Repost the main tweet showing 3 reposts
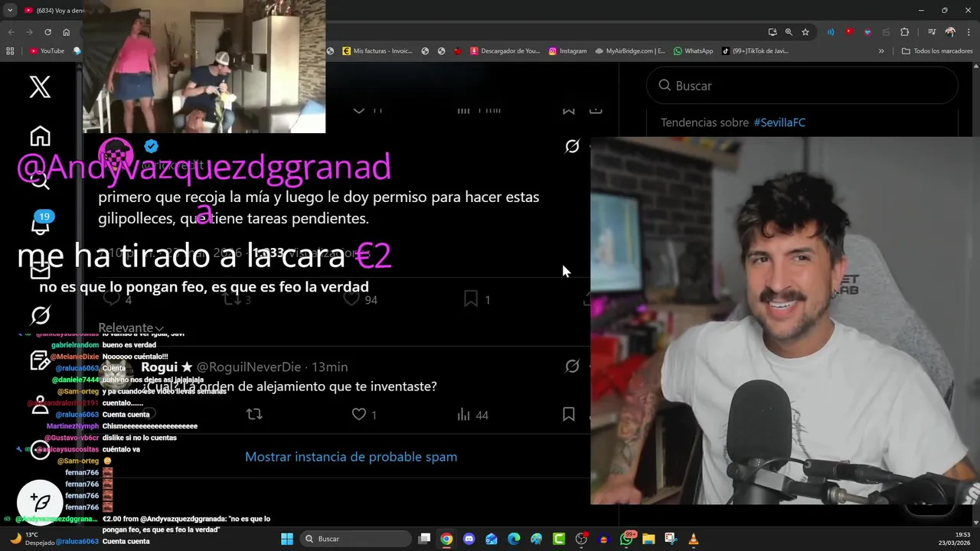This screenshot has width=980, height=551. click(x=237, y=300)
